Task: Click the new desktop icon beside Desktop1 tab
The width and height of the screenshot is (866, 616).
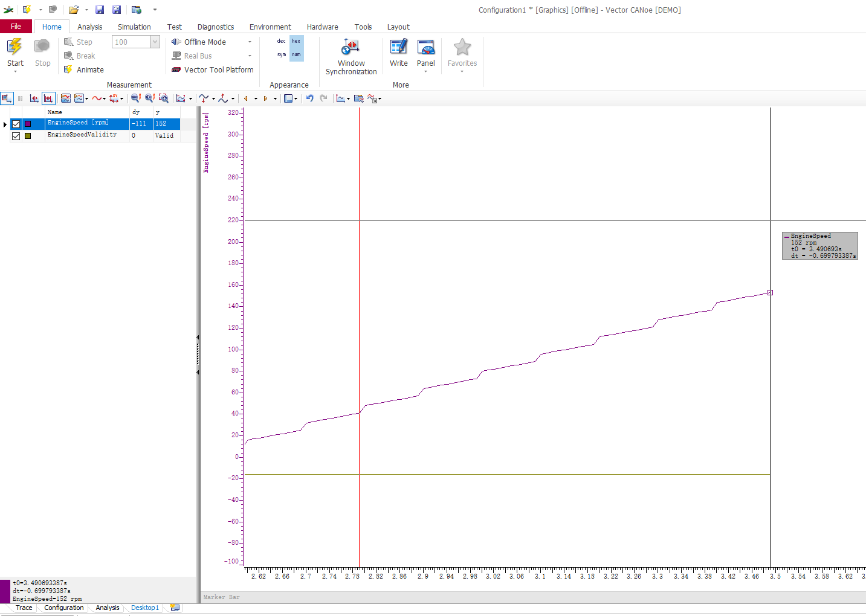Action: point(175,608)
